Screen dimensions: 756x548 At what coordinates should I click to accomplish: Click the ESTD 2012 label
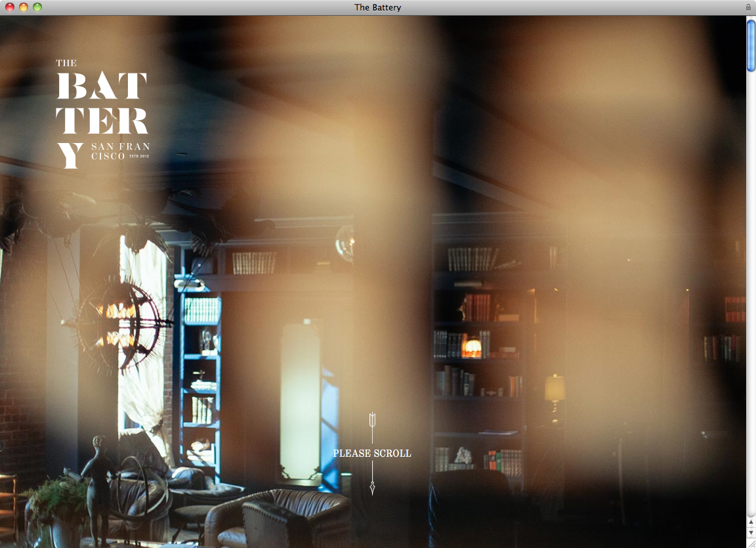(x=140, y=156)
